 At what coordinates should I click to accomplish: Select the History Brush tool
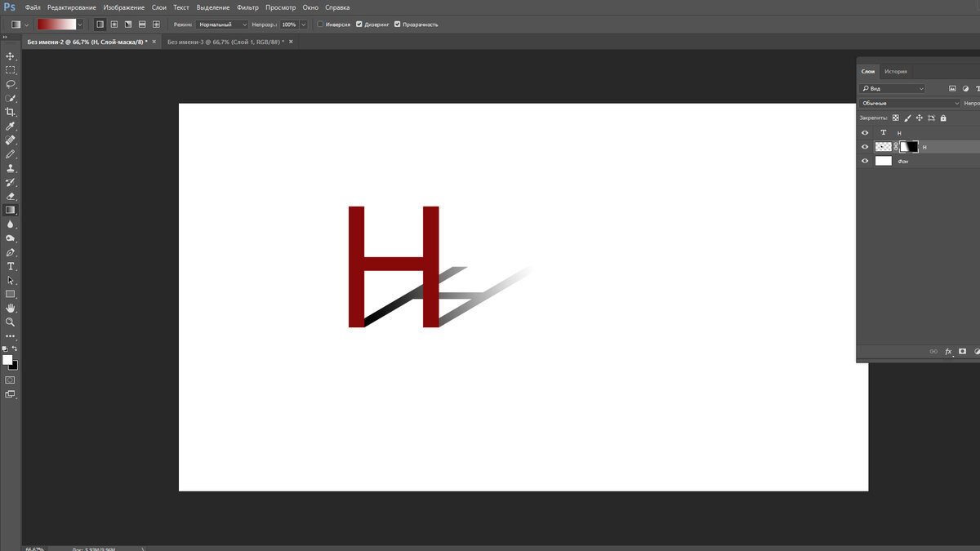[11, 182]
